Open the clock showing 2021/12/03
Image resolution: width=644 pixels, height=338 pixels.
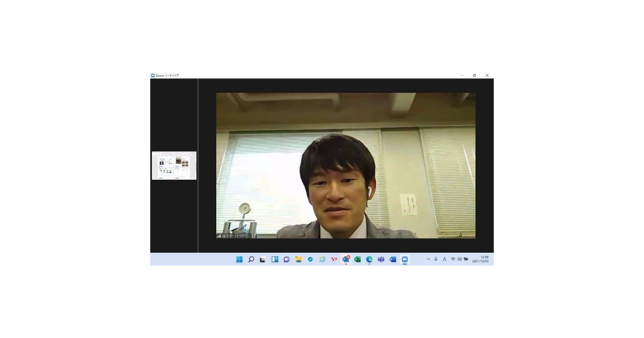pyautogui.click(x=480, y=260)
